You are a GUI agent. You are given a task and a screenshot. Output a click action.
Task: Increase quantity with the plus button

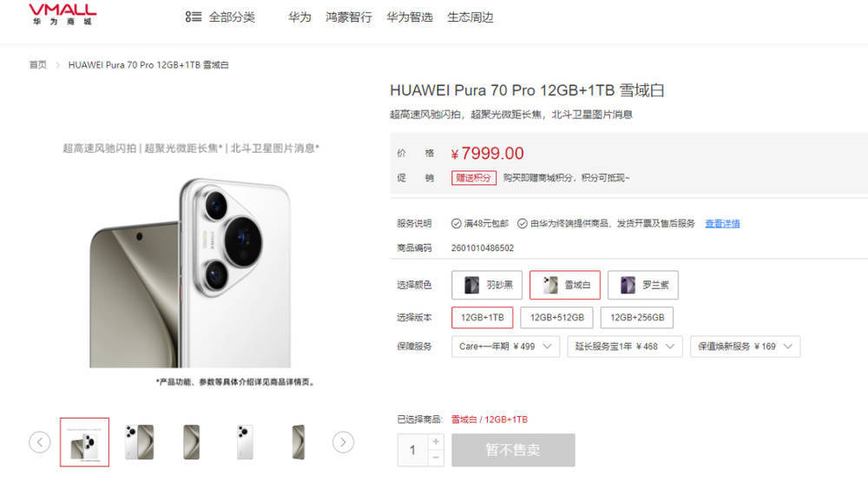point(437,441)
